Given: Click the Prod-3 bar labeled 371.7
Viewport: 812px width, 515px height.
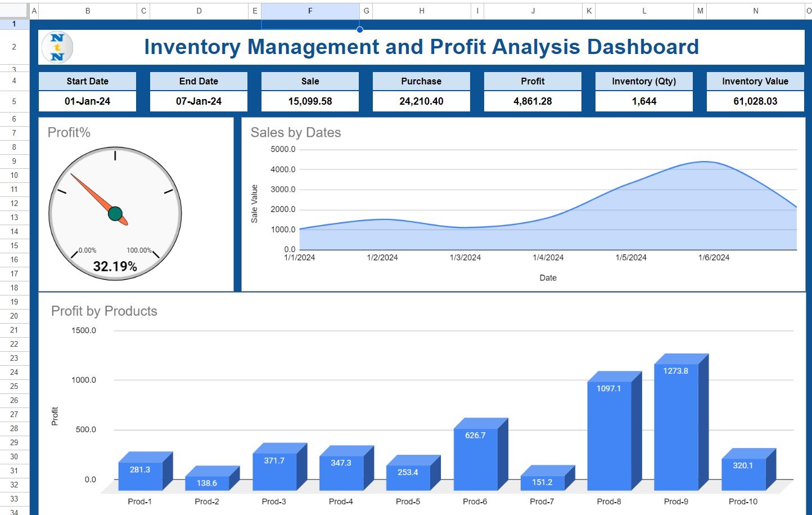Looking at the screenshot, I should 274,472.
